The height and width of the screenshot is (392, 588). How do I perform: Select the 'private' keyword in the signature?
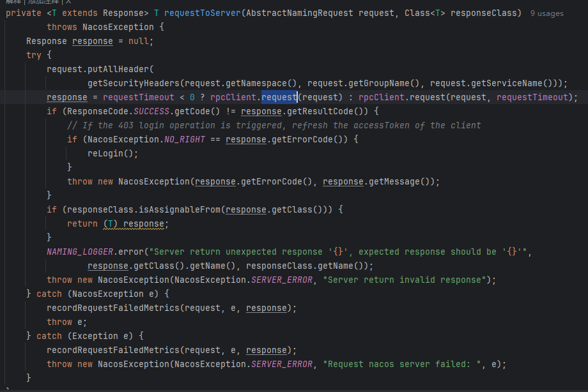tap(24, 13)
